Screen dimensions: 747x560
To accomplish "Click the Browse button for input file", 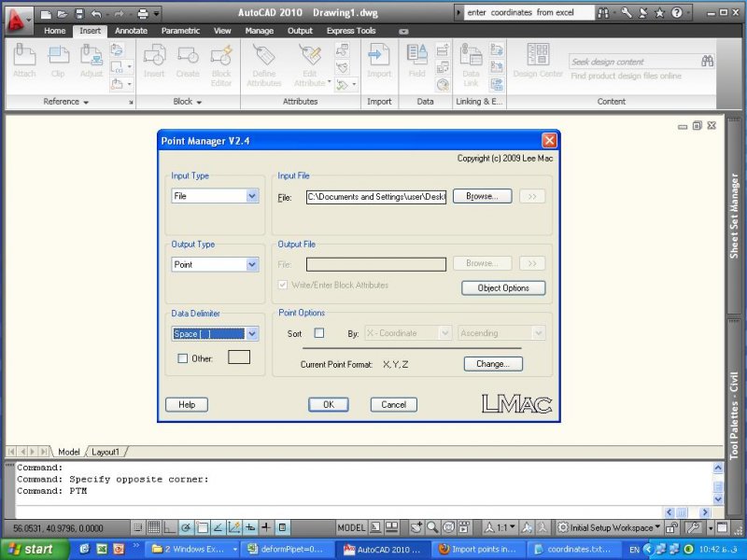I will point(483,197).
